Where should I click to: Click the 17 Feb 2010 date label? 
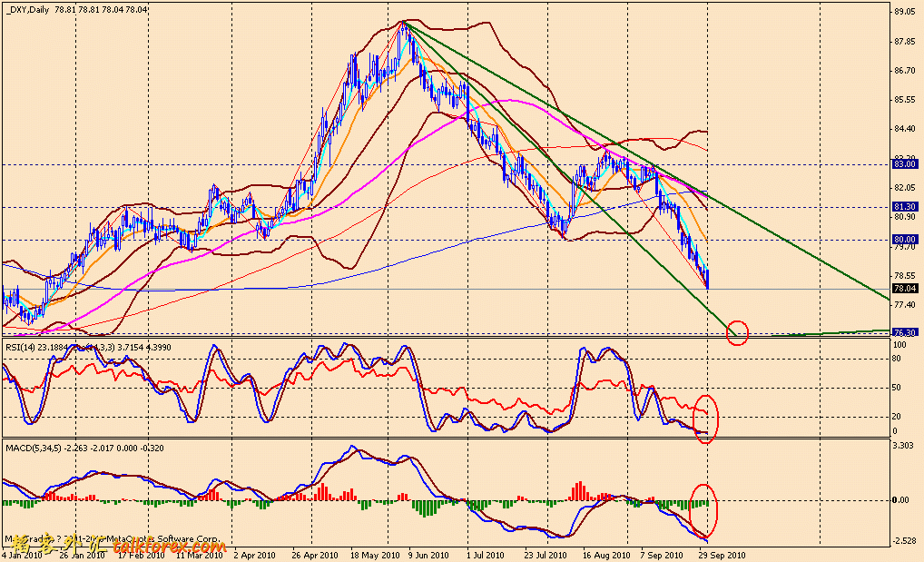(x=142, y=556)
